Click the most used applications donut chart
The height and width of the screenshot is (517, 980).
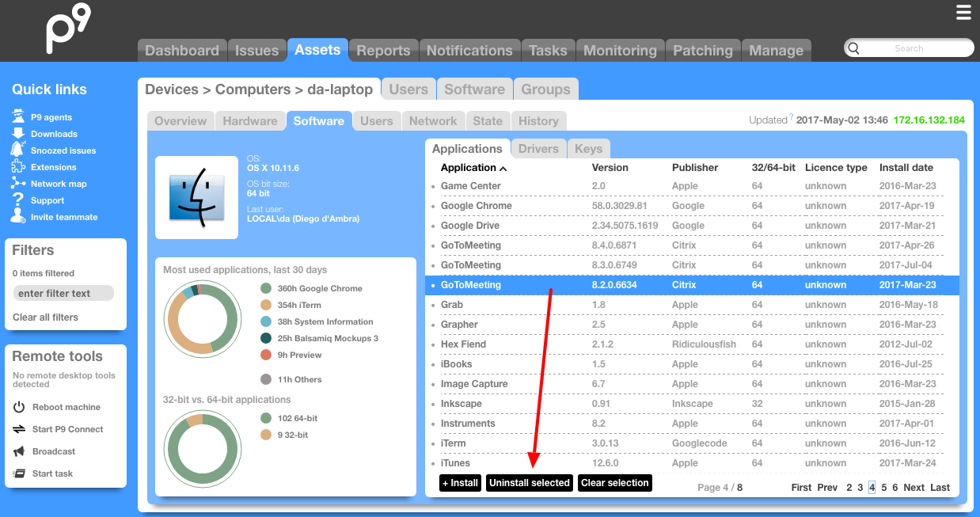(201, 318)
